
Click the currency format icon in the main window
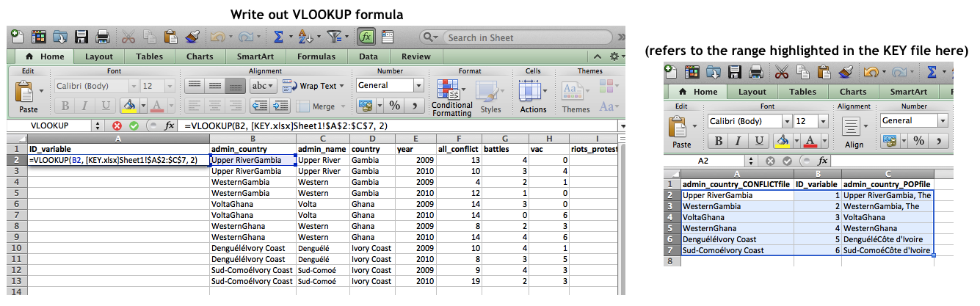[366, 106]
